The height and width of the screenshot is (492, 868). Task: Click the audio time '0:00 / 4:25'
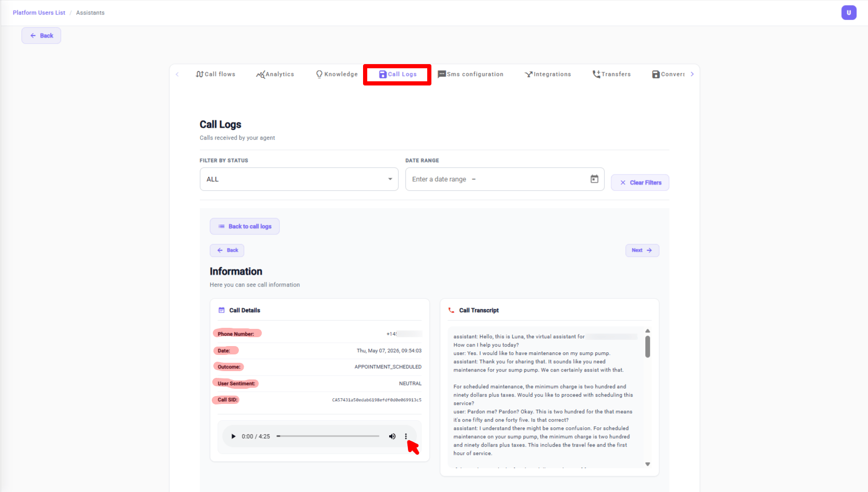[x=256, y=437]
